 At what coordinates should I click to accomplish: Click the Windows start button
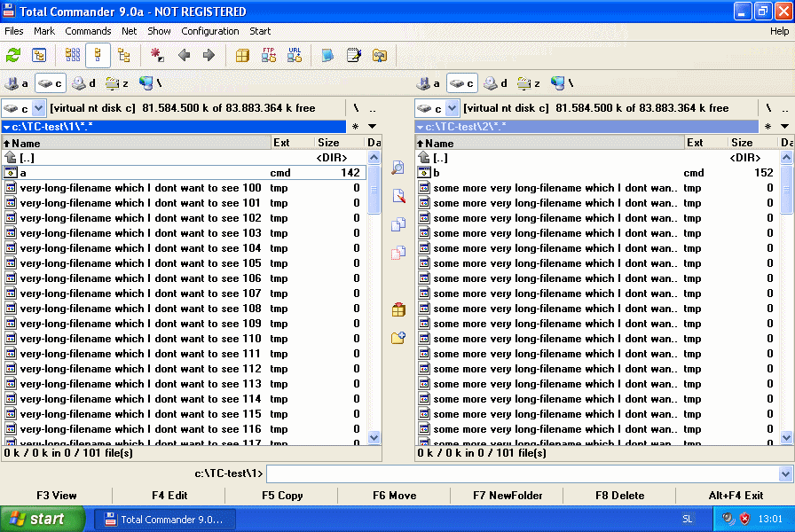[x=43, y=519]
